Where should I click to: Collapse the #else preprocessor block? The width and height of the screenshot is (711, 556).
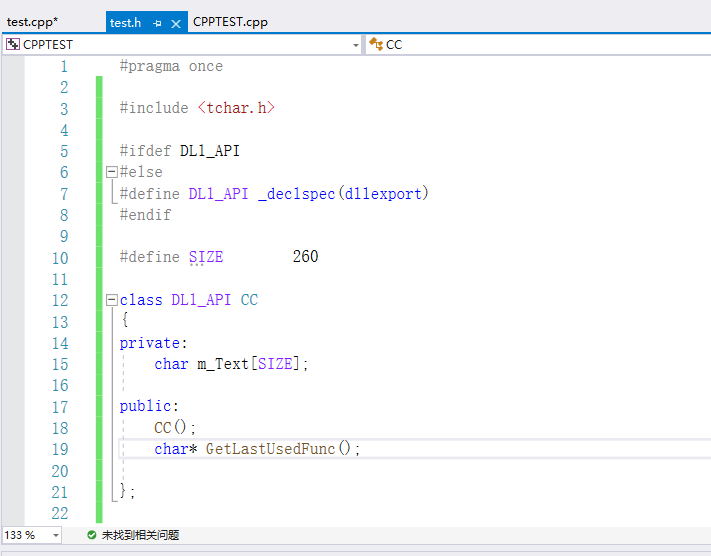(112, 172)
